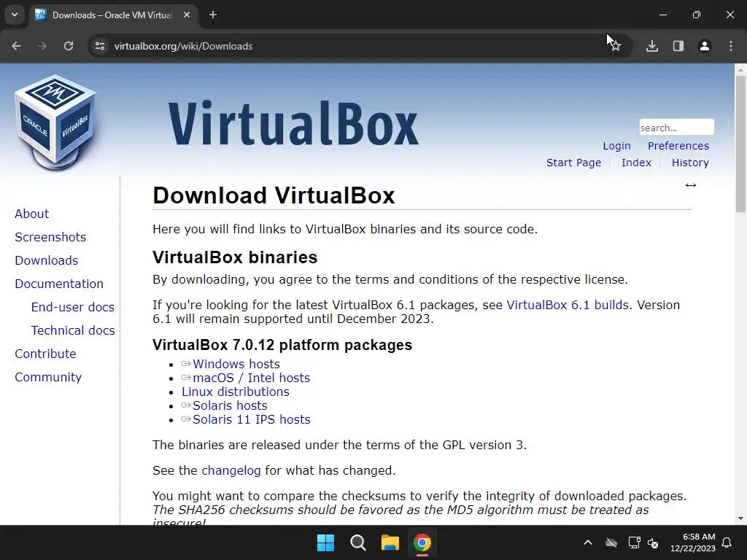Open the notifications bell icon
Image resolution: width=747 pixels, height=560 pixels.
click(x=727, y=542)
